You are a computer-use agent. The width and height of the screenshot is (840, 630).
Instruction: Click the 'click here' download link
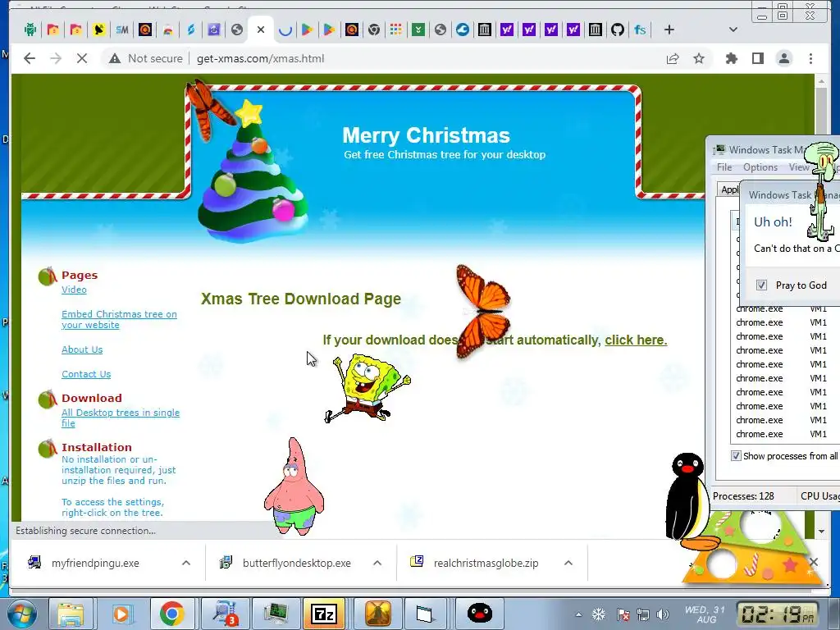(636, 340)
